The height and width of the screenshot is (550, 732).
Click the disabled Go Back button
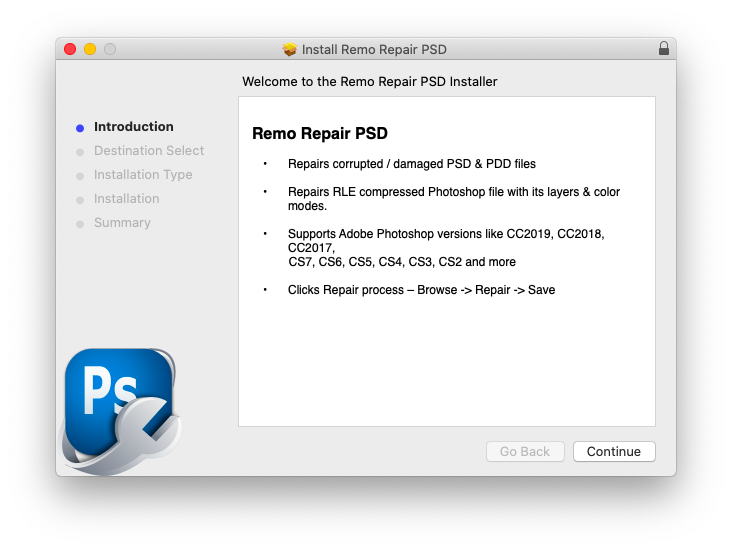525,451
